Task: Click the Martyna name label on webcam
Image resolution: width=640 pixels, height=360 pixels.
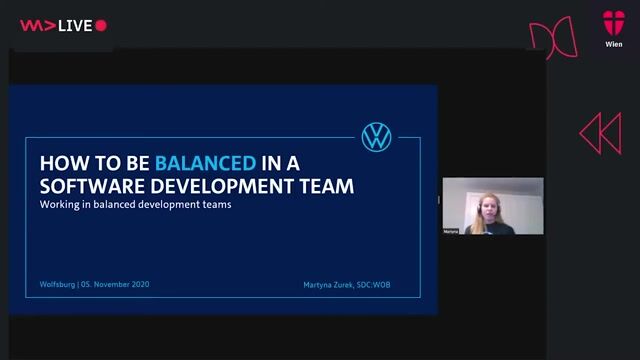Action: [451, 231]
